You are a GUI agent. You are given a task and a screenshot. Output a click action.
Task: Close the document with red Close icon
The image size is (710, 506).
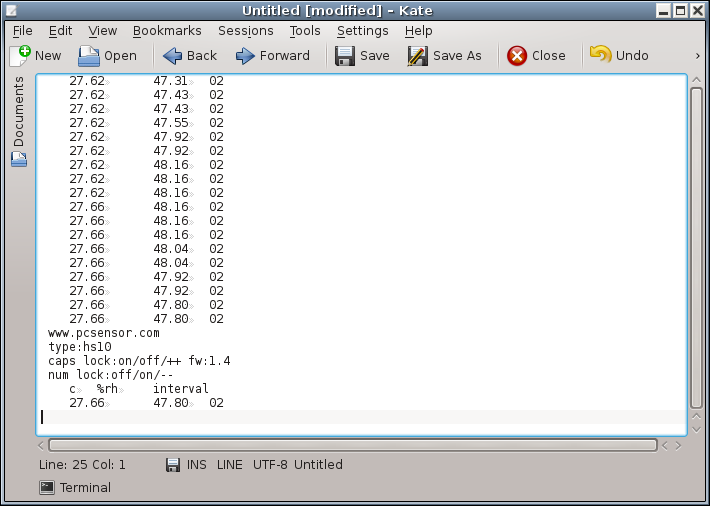click(517, 56)
